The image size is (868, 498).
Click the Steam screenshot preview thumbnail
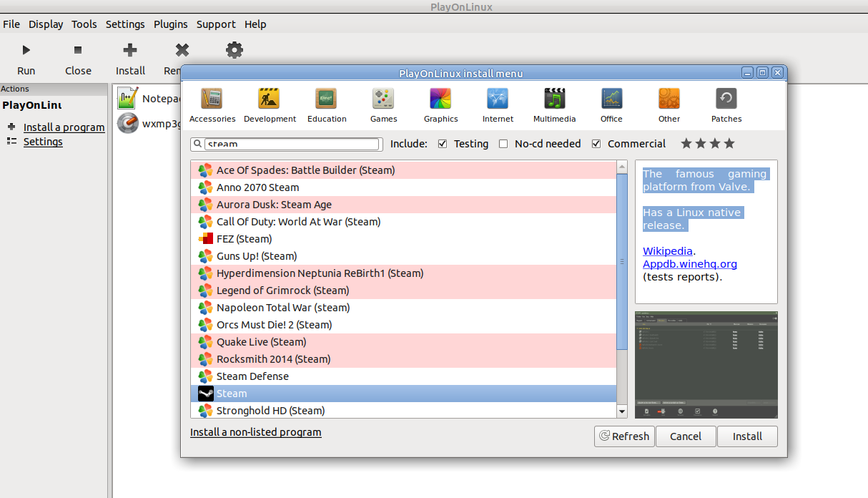coord(706,365)
